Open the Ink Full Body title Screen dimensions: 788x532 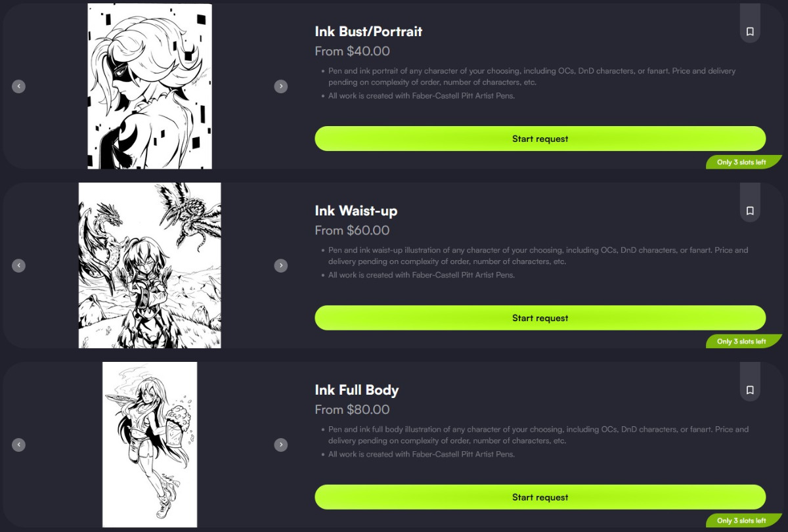tap(357, 390)
